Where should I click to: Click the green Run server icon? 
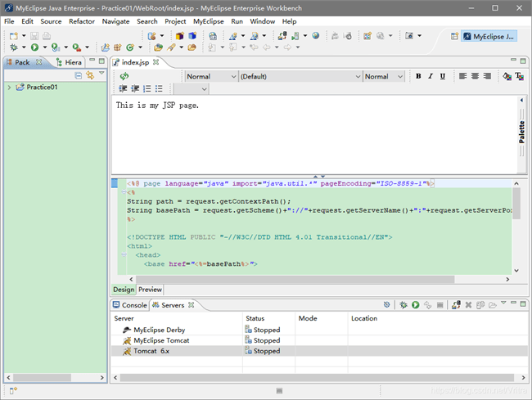click(416, 305)
